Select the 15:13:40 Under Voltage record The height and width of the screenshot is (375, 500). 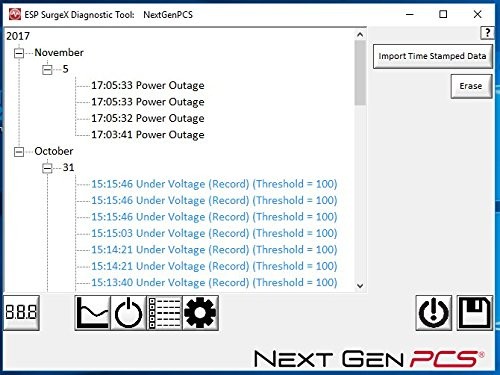214,283
